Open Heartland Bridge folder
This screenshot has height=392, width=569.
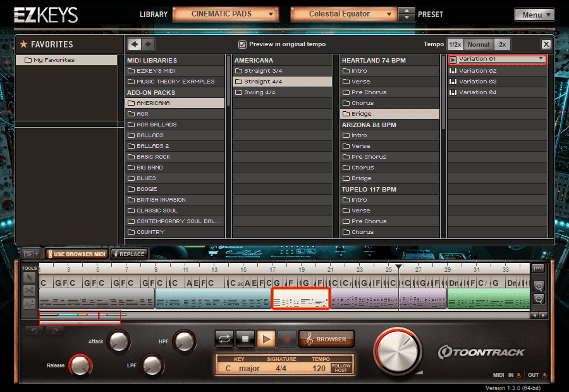tap(389, 114)
